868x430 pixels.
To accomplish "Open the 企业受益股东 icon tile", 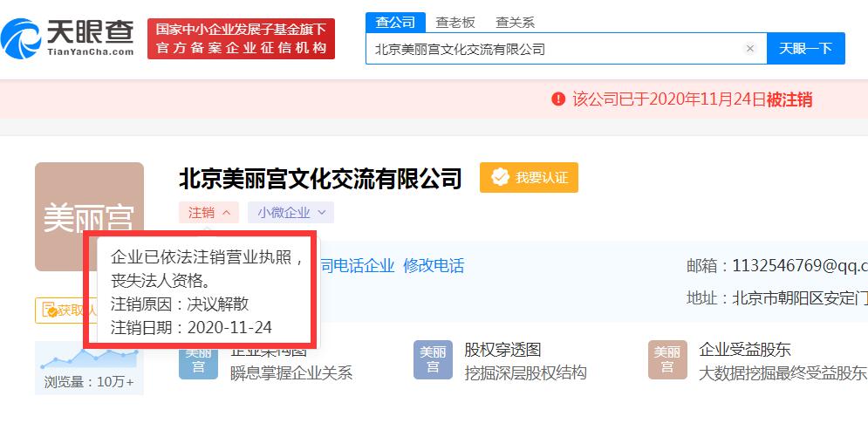I will (x=667, y=359).
